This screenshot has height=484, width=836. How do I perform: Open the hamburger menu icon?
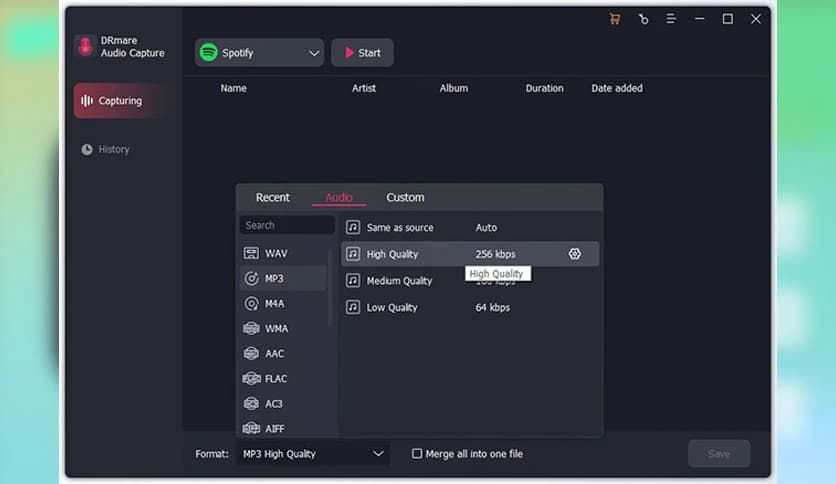pos(671,19)
